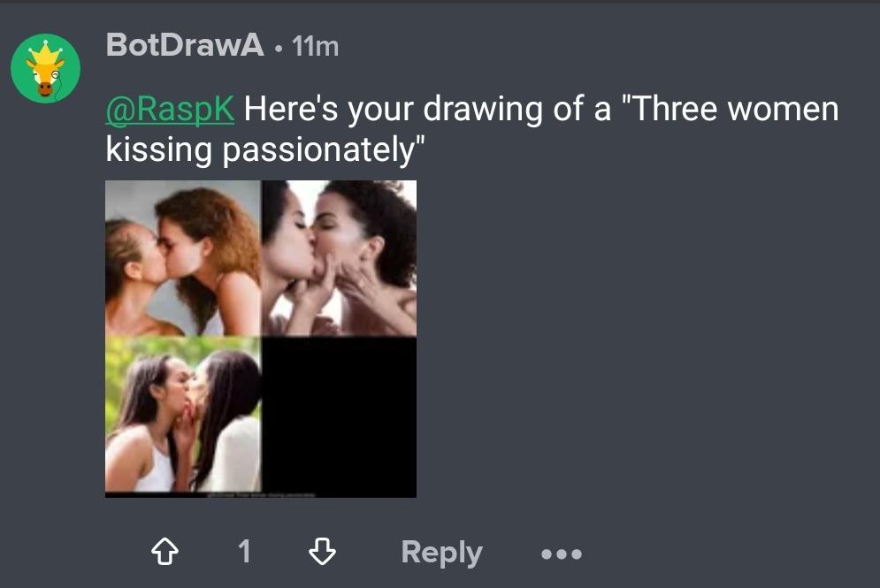Downvote the BotDrawA comment
Viewport: 880px width, 588px height.
tap(321, 553)
